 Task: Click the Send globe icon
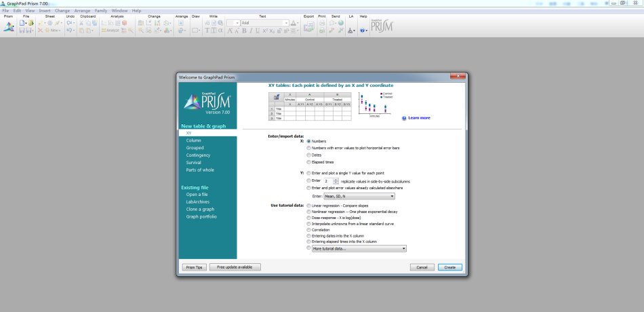(341, 23)
